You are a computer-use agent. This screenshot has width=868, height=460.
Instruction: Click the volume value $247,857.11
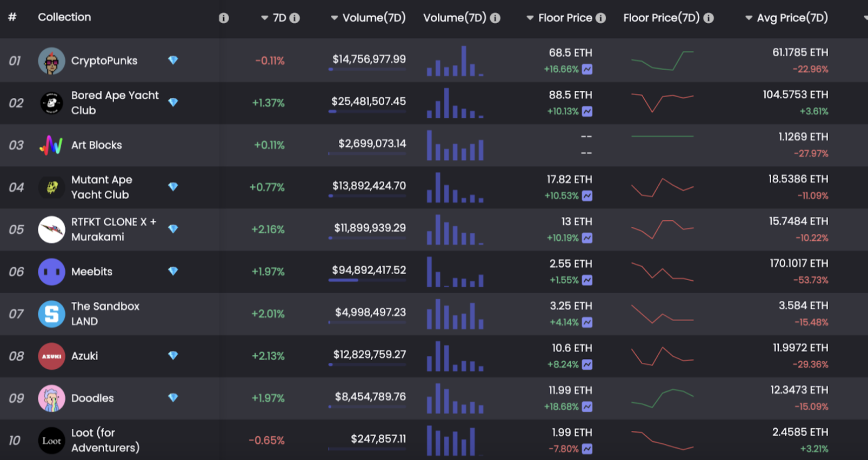click(378, 439)
